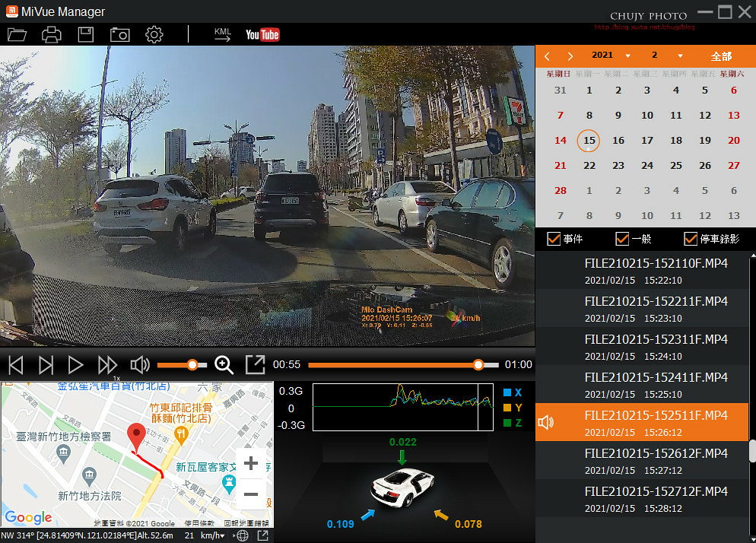This screenshot has height=543, width=756.
Task: Jump to previous video file
Action: (x=16, y=365)
